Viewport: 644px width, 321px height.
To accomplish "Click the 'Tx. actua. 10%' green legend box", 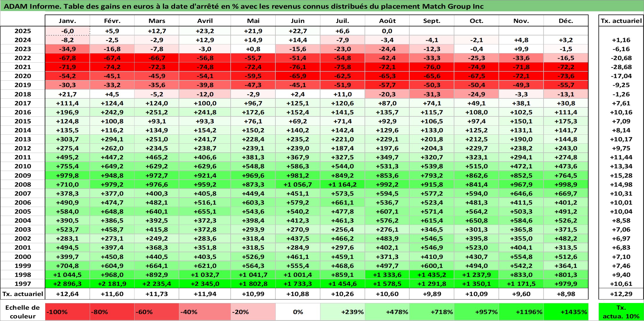I will pyautogui.click(x=621, y=312).
